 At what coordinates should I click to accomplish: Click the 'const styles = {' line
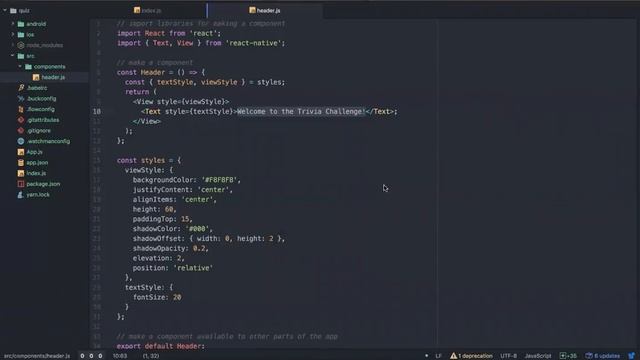click(149, 160)
